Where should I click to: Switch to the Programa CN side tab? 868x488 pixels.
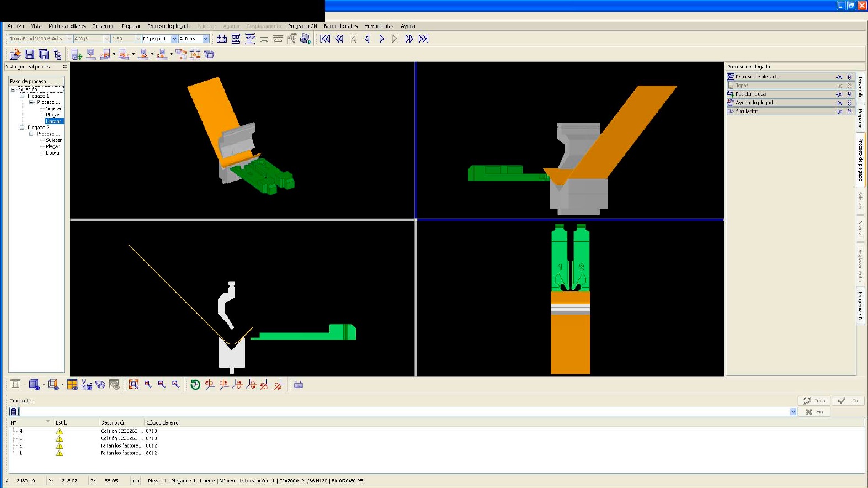(860, 306)
